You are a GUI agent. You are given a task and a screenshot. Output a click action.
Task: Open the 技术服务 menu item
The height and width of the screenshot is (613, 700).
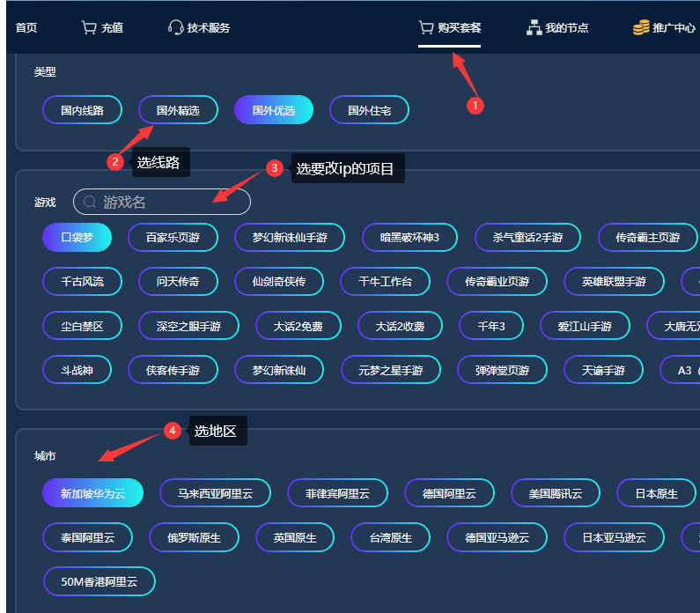click(209, 27)
